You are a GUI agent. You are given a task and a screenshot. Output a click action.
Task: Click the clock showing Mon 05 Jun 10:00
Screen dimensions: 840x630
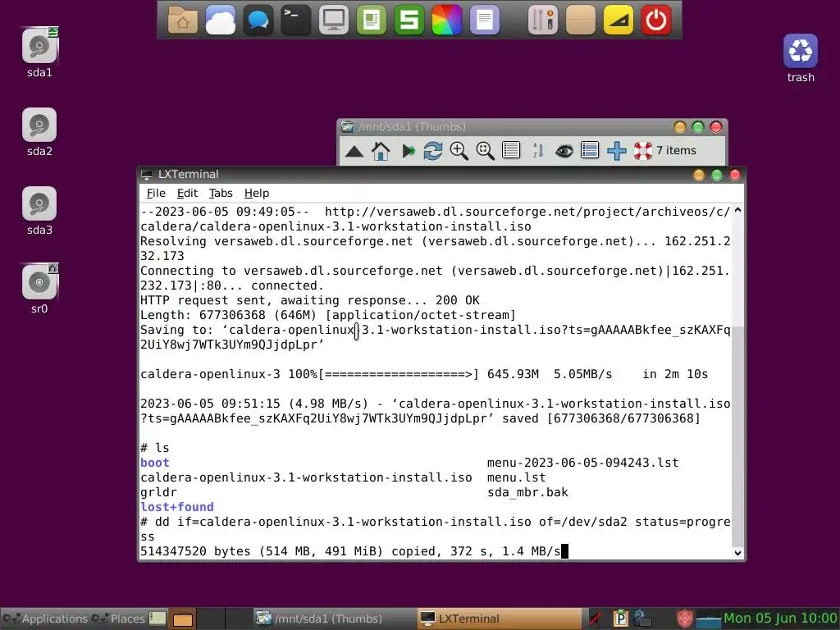(781, 619)
